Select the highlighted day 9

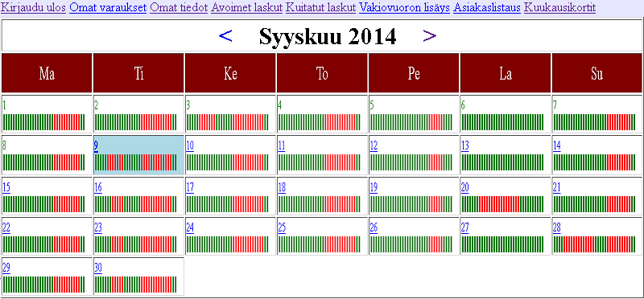click(x=96, y=146)
